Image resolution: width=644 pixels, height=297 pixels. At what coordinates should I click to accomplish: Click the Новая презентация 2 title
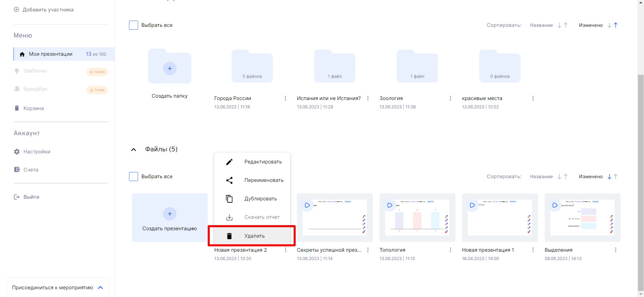[240, 250]
